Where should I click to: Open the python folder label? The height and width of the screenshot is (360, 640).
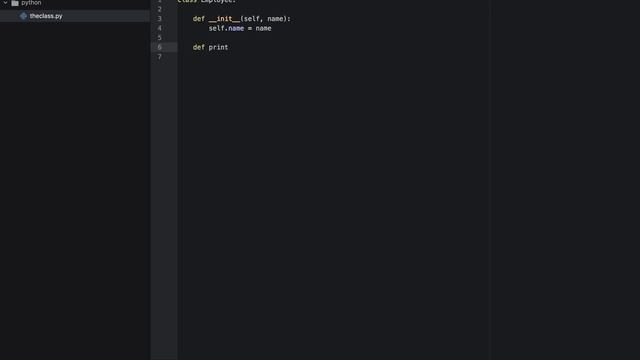coord(31,2)
